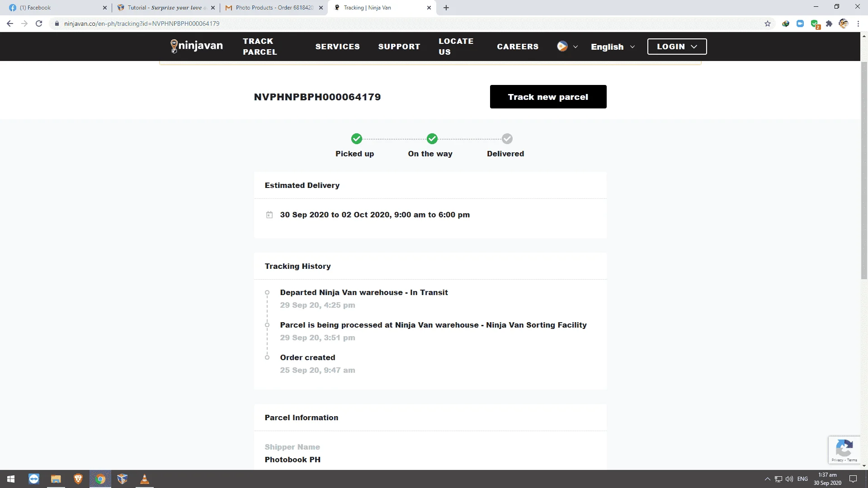
Task: Open the Chrome profile avatar
Action: (844, 23)
